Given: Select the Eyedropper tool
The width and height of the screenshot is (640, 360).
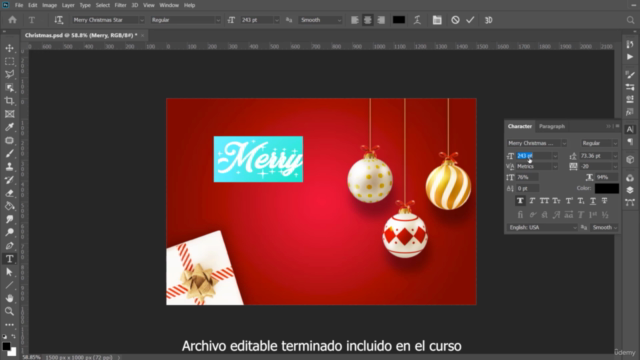Looking at the screenshot, I should click(9, 127).
